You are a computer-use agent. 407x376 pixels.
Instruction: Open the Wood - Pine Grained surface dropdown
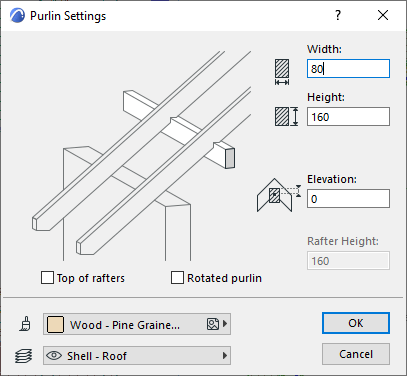coord(137,324)
